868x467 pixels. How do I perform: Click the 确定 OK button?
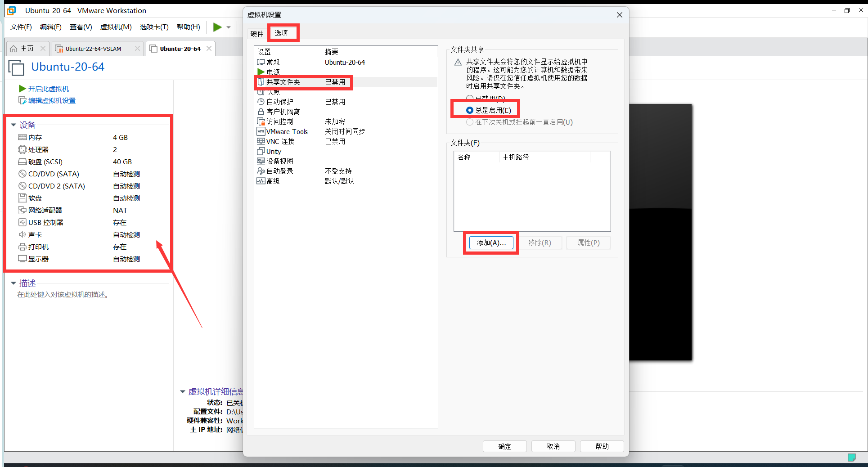[x=505, y=446]
